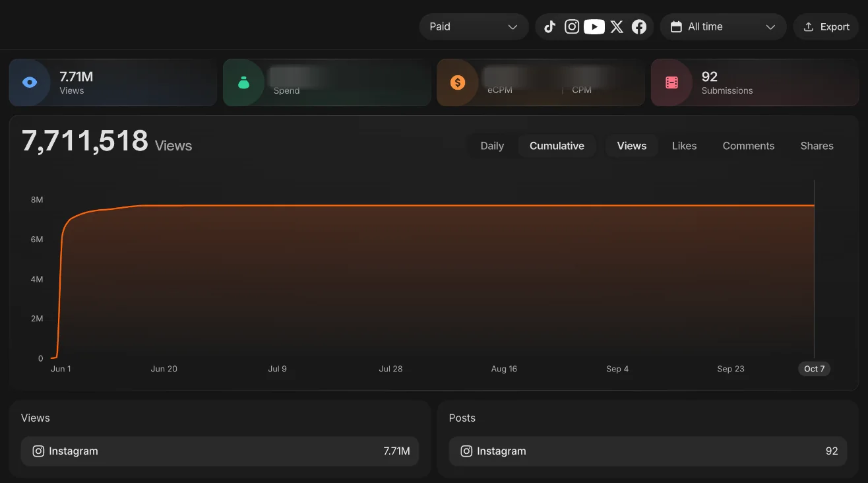Click Instagram row in Posts panel
The image size is (868, 483).
[648, 451]
